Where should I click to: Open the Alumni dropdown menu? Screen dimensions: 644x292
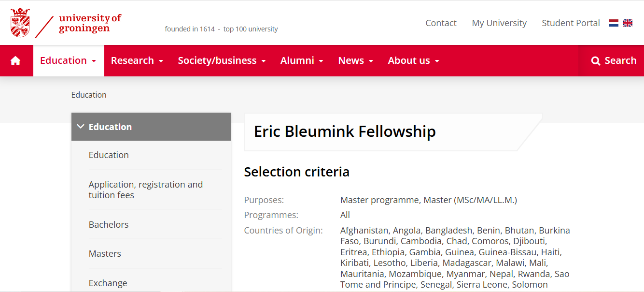click(302, 60)
